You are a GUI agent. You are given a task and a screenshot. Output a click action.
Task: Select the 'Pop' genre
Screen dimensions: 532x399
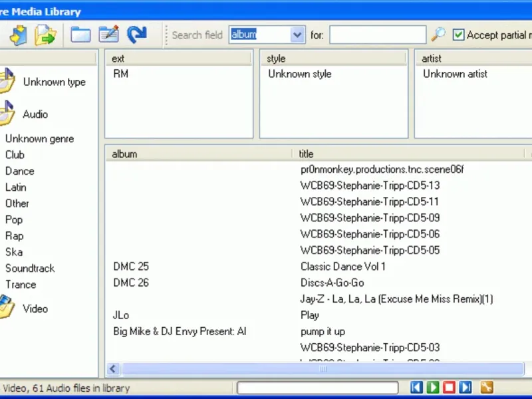(14, 220)
